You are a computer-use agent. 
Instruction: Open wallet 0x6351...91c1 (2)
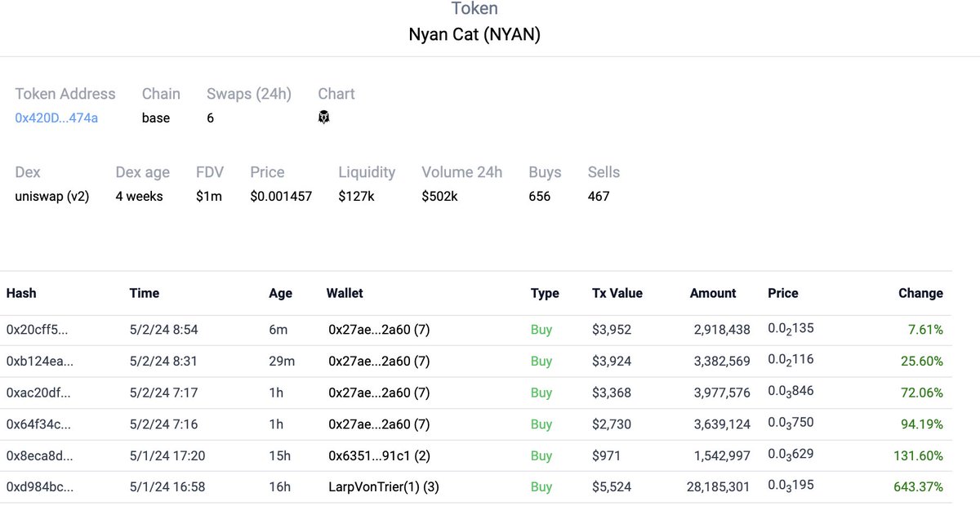pyautogui.click(x=379, y=456)
